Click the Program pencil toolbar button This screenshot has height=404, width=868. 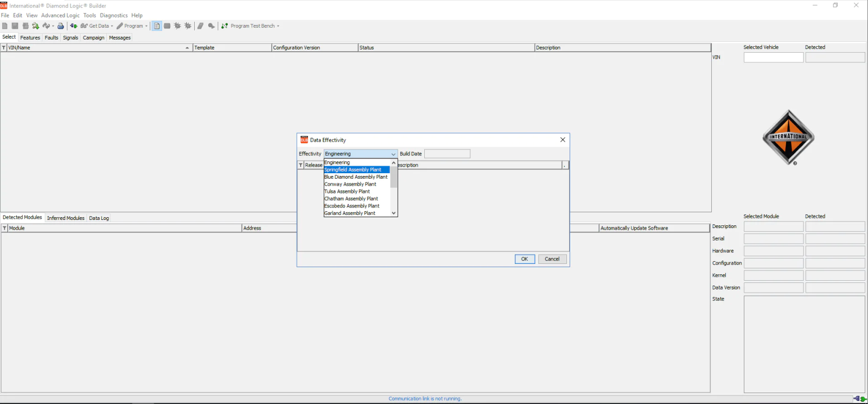130,26
